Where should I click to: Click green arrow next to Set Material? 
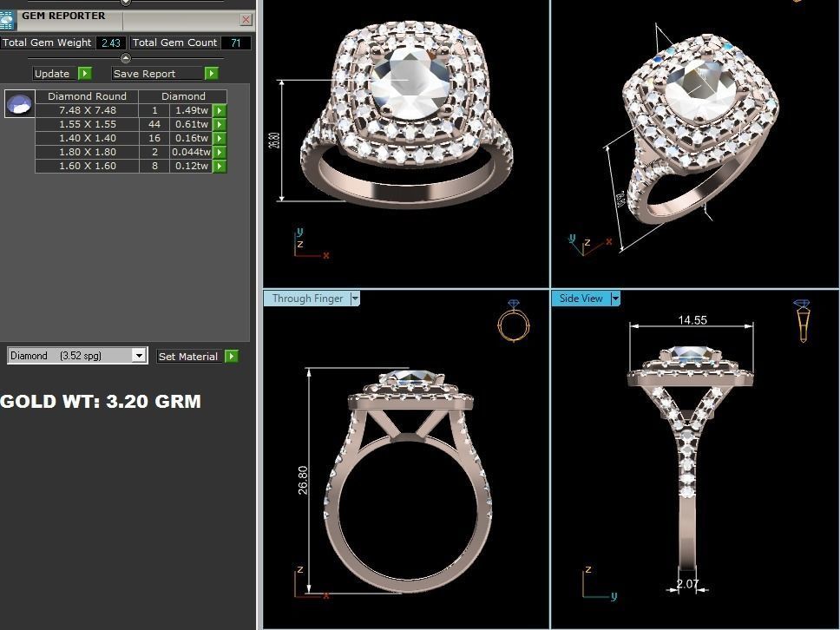click(232, 357)
